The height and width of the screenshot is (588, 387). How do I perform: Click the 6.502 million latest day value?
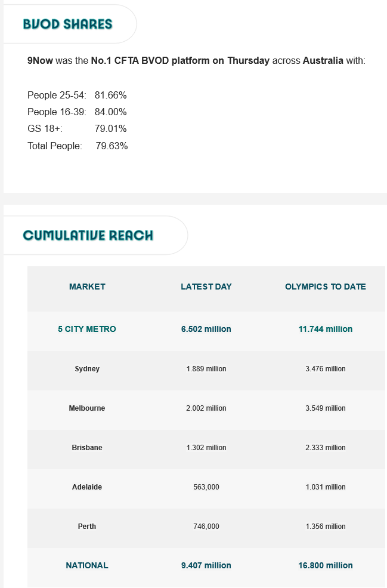206,329
